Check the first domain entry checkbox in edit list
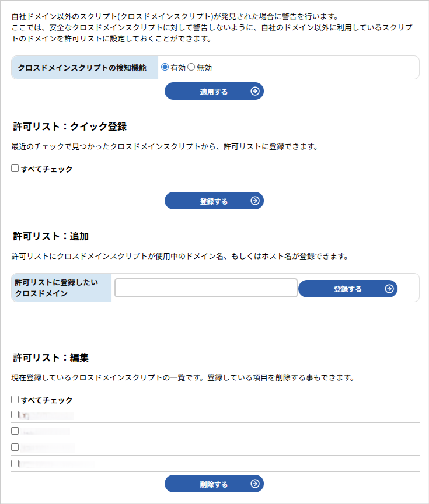Image resolution: width=429 pixels, height=504 pixels. [15, 415]
